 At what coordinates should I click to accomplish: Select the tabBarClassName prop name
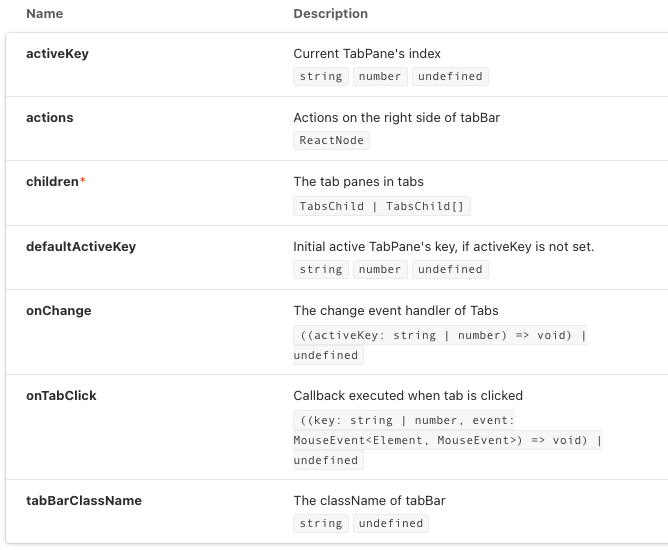84,500
